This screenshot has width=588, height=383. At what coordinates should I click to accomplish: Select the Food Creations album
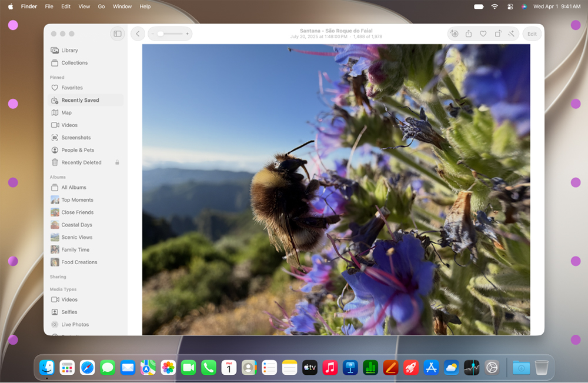[86, 262]
